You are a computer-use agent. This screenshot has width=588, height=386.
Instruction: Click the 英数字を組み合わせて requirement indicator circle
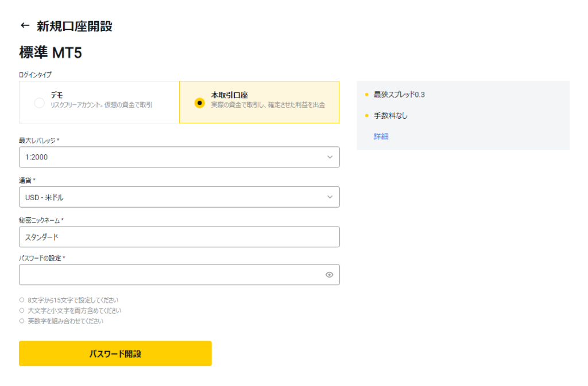point(22,321)
